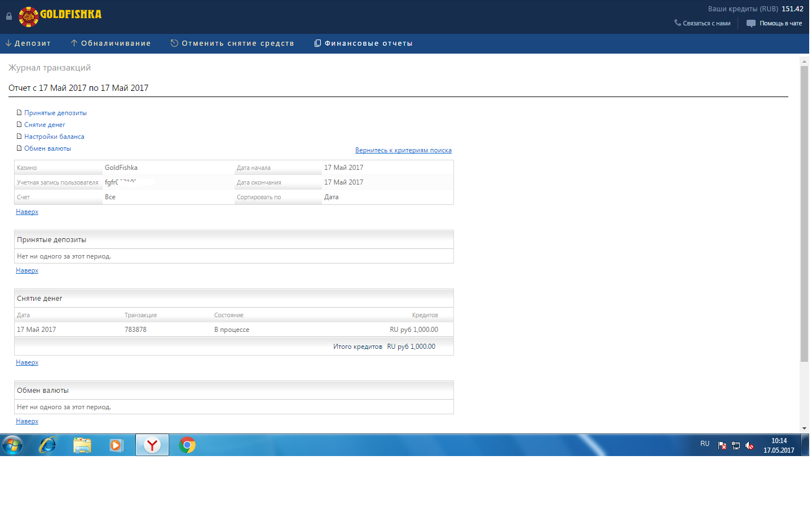
Task: Jump to the Принятые депозиты section link
Action: click(x=55, y=113)
